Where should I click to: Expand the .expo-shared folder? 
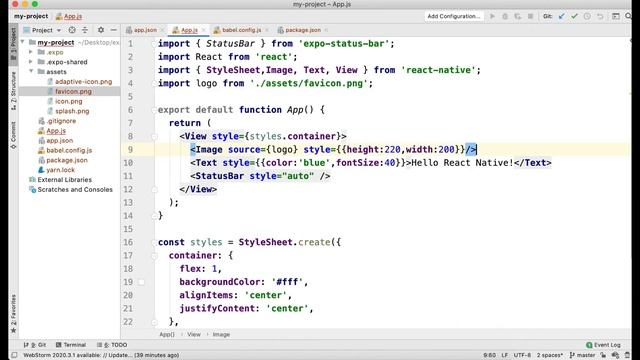point(31,62)
